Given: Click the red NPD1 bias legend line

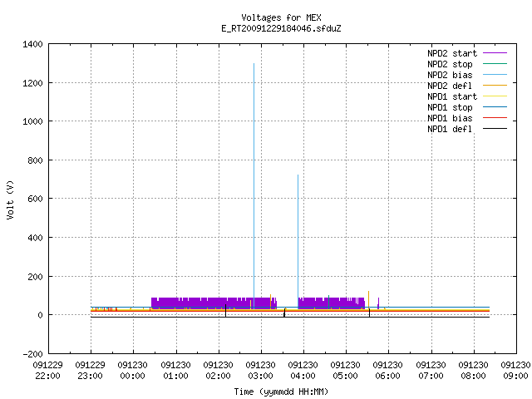Looking at the screenshot, I should [495, 118].
